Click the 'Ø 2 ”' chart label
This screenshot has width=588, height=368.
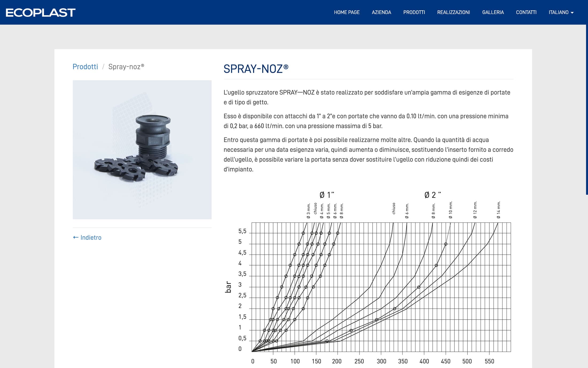(x=432, y=195)
